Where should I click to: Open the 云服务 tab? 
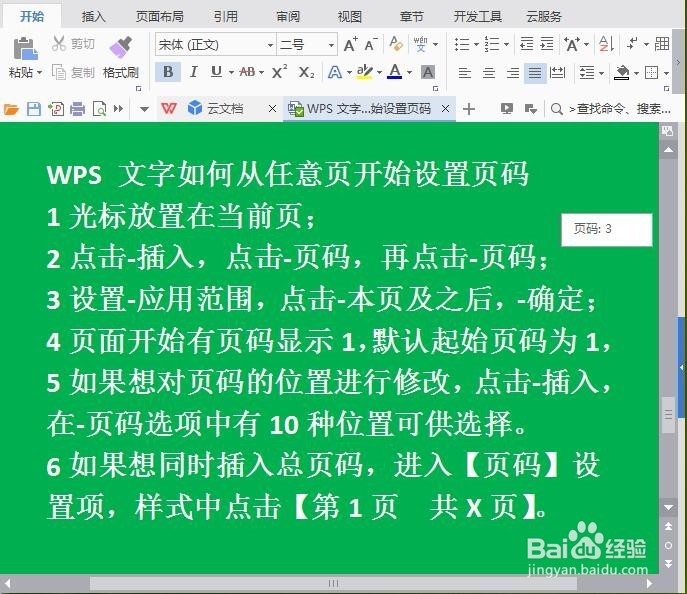tap(544, 17)
